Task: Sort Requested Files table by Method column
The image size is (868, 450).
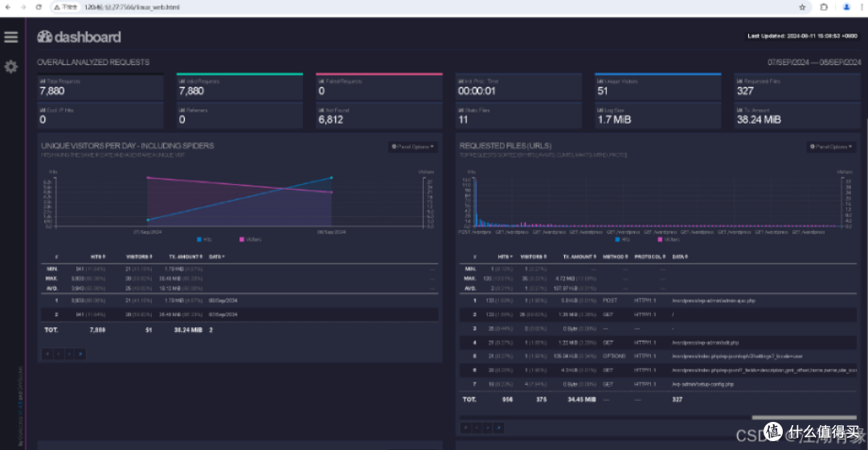Action: coord(615,257)
